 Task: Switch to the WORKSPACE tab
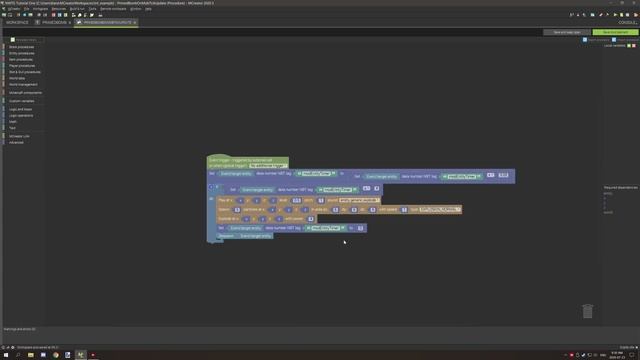coord(17,22)
